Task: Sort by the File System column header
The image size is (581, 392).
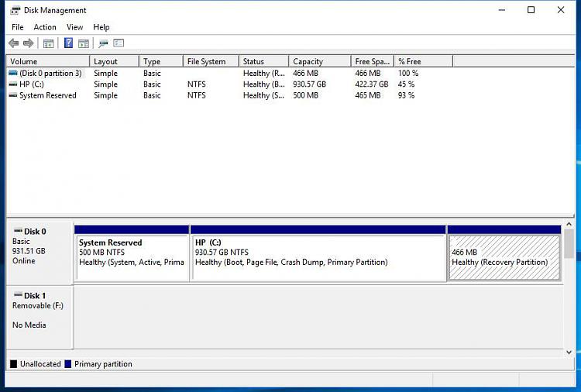Action: 211,61
